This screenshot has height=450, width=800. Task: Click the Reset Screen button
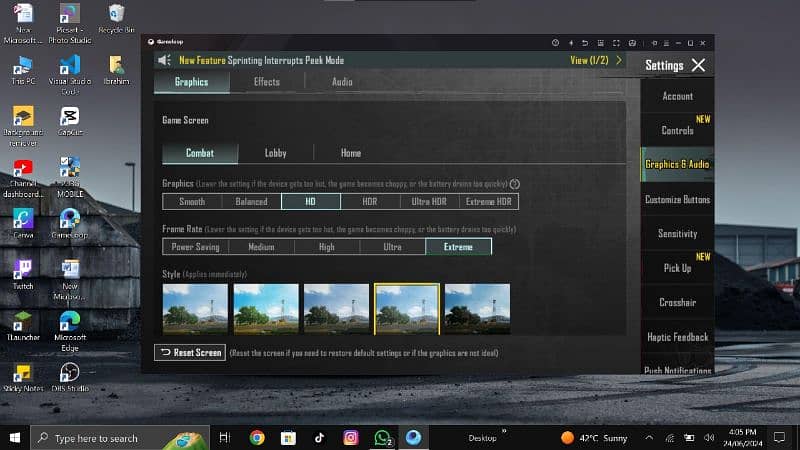(190, 352)
